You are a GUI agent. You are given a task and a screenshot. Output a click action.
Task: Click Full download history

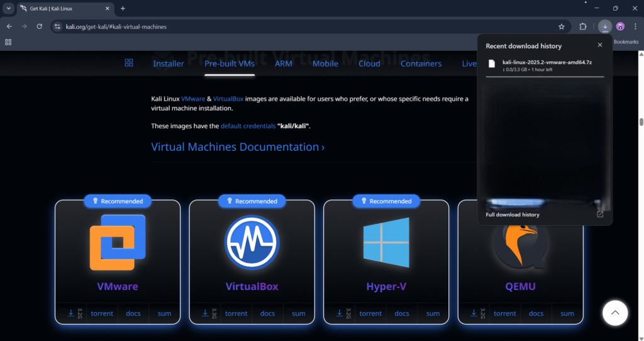(x=513, y=215)
